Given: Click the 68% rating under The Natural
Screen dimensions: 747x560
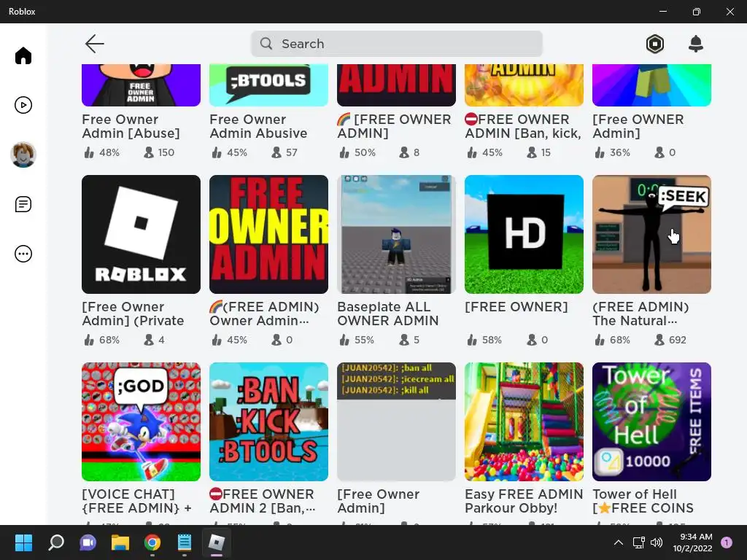Looking at the screenshot, I should pos(620,340).
